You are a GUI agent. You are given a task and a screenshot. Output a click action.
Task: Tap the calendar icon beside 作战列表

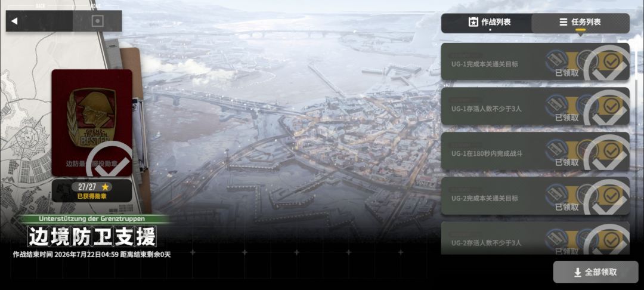(473, 21)
